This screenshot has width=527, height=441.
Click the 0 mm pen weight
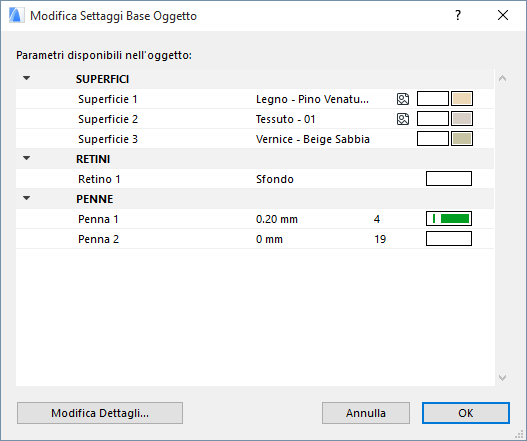pyautogui.click(x=269, y=239)
